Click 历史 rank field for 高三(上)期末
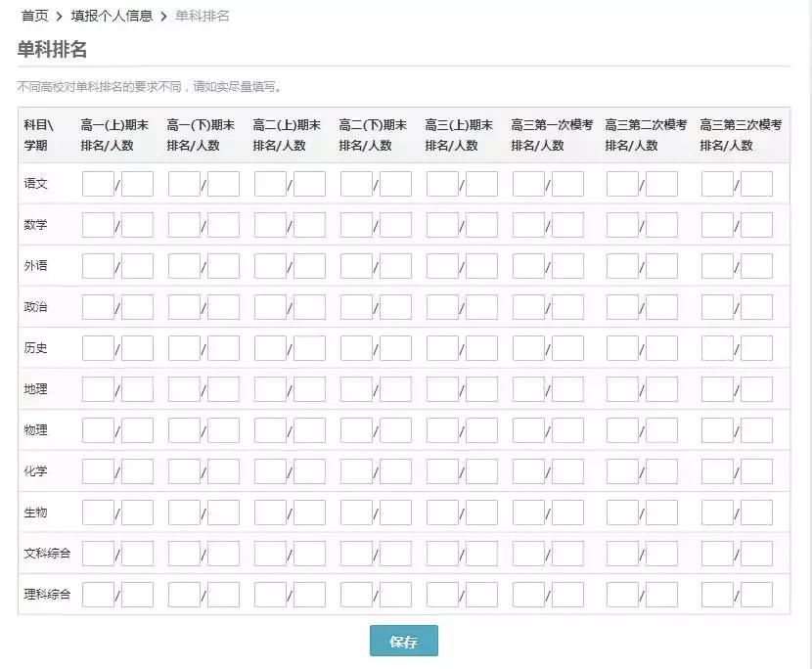 coord(441,347)
